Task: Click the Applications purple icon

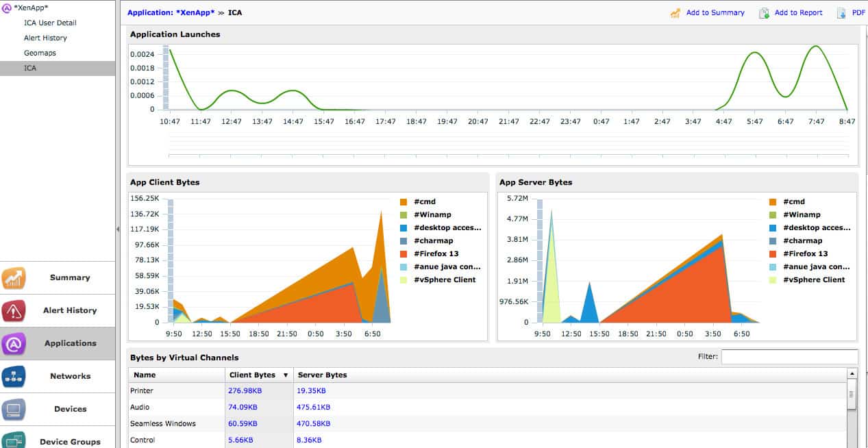Action: [x=14, y=343]
